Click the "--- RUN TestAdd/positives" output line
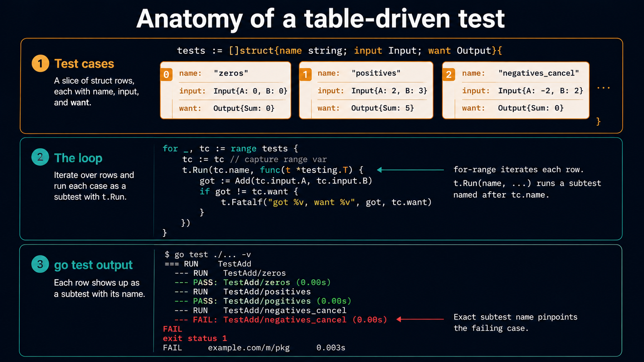Screen dimensions: 644x362 tap(242, 292)
